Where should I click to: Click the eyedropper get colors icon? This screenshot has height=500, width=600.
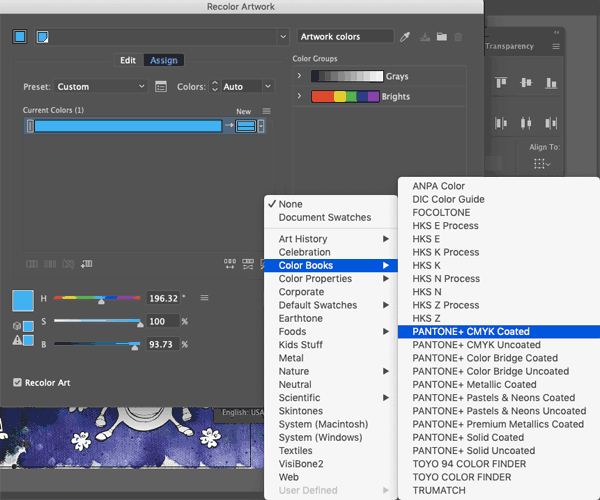pos(405,37)
